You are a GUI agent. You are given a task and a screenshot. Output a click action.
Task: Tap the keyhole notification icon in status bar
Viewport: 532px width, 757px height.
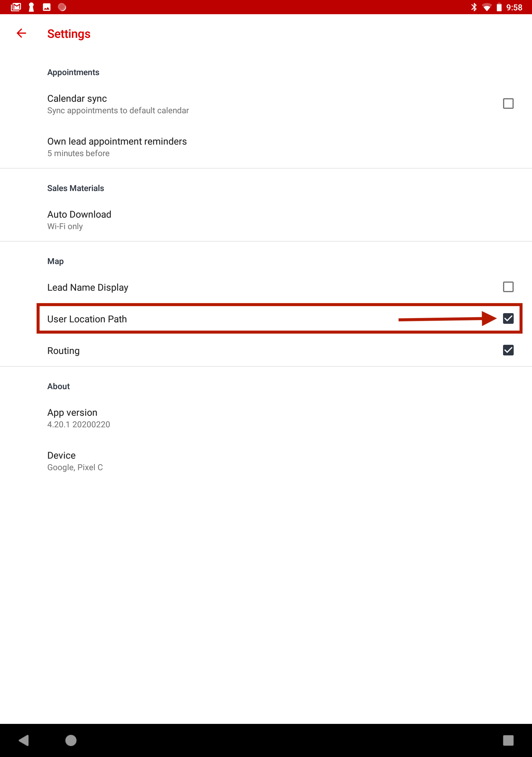coord(31,7)
